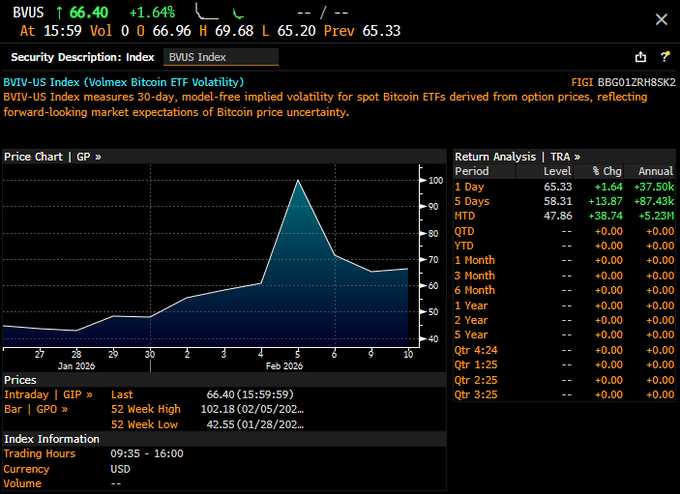
Task: Open Bar GPO price link
Action: point(37,409)
